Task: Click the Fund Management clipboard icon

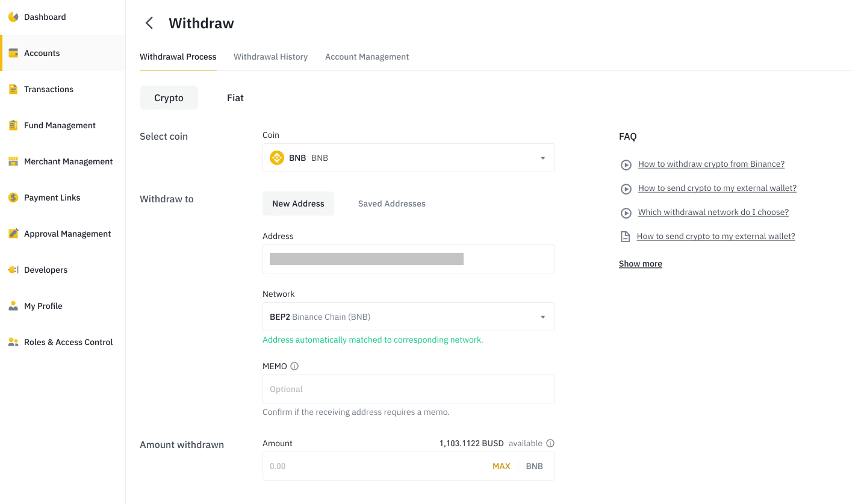Action: (x=13, y=125)
